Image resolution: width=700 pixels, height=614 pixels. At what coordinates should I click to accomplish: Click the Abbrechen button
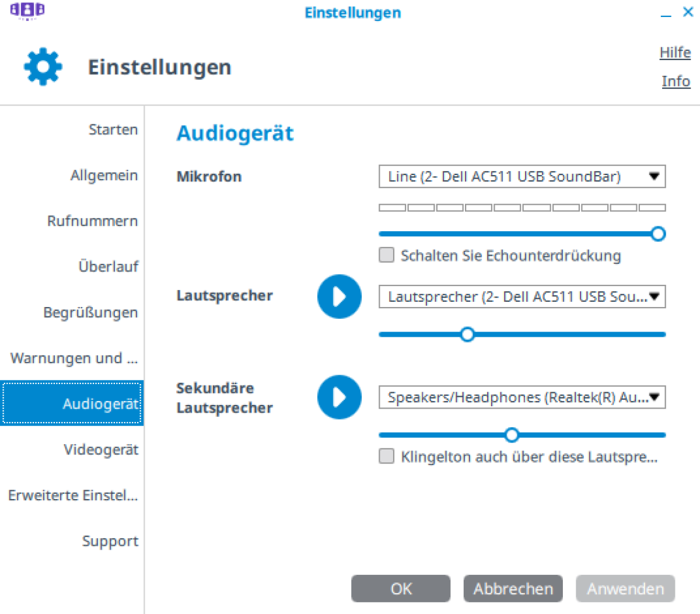coord(513,588)
